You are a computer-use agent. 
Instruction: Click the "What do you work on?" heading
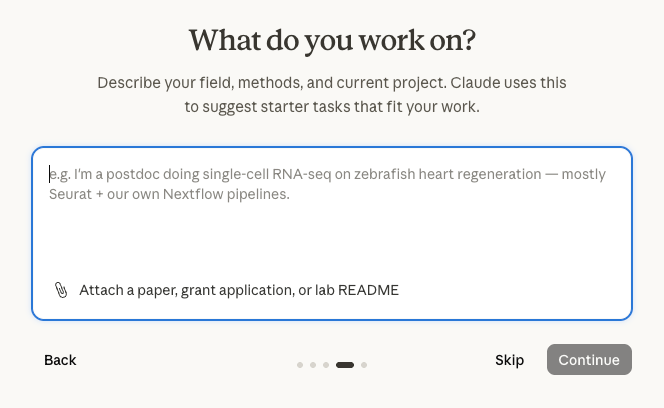coord(332,41)
